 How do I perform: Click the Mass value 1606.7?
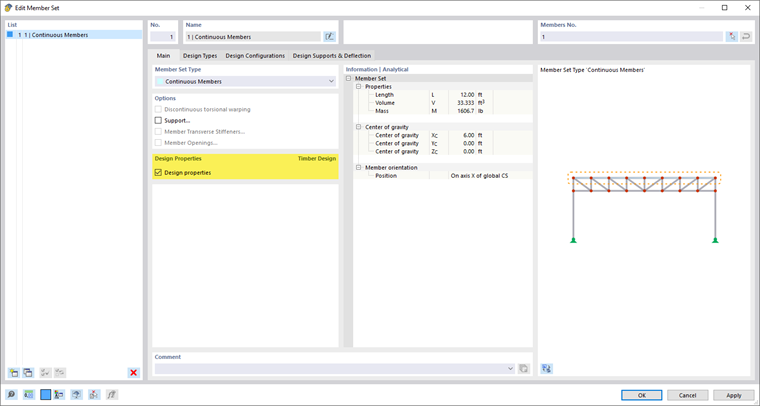coord(465,111)
